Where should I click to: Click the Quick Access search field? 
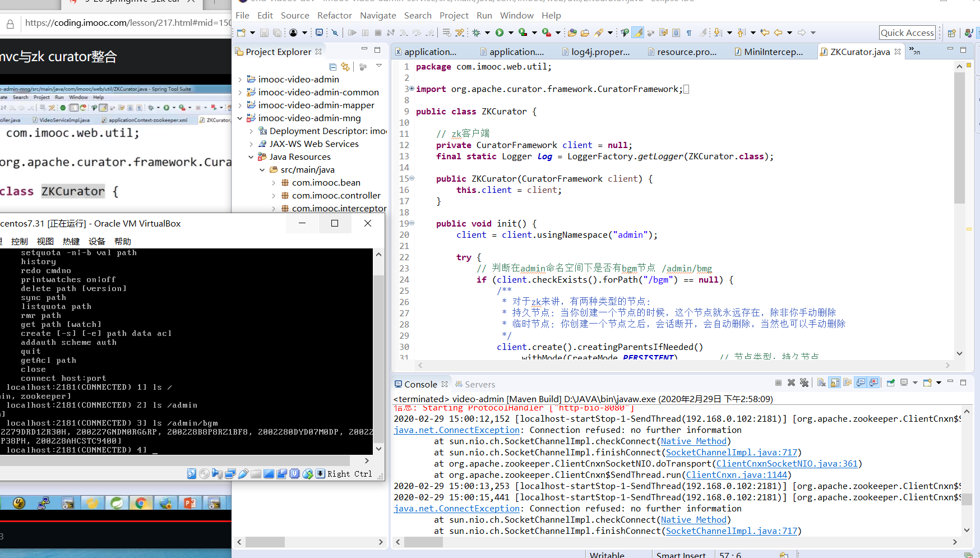tap(907, 33)
